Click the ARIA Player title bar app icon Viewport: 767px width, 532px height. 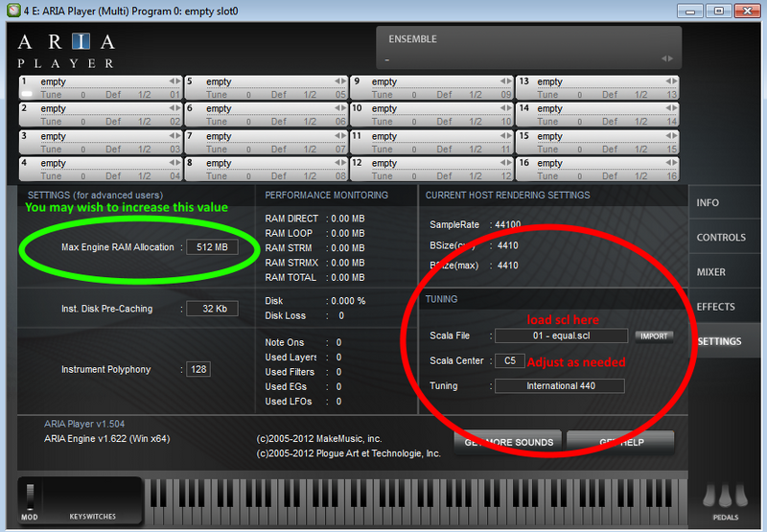[x=13, y=11]
